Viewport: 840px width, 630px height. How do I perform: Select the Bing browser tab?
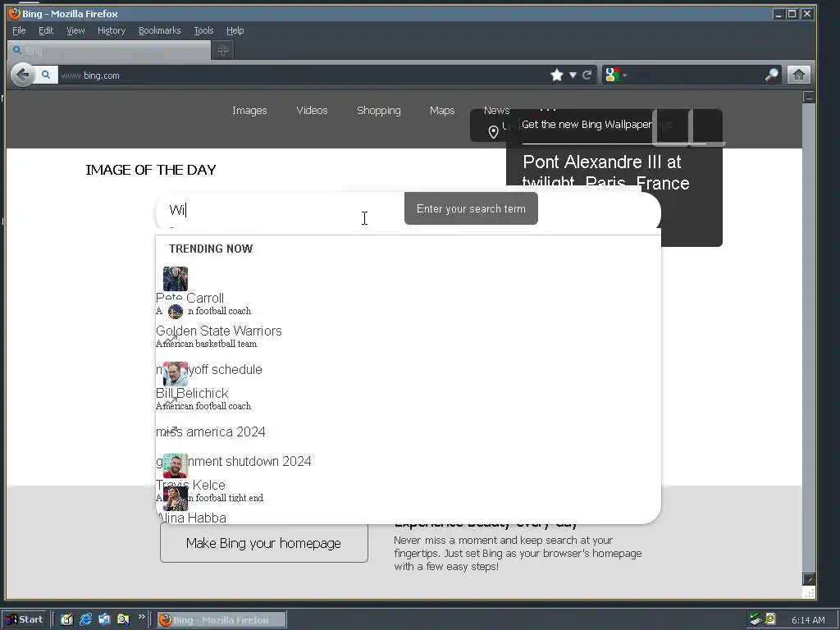point(110,50)
